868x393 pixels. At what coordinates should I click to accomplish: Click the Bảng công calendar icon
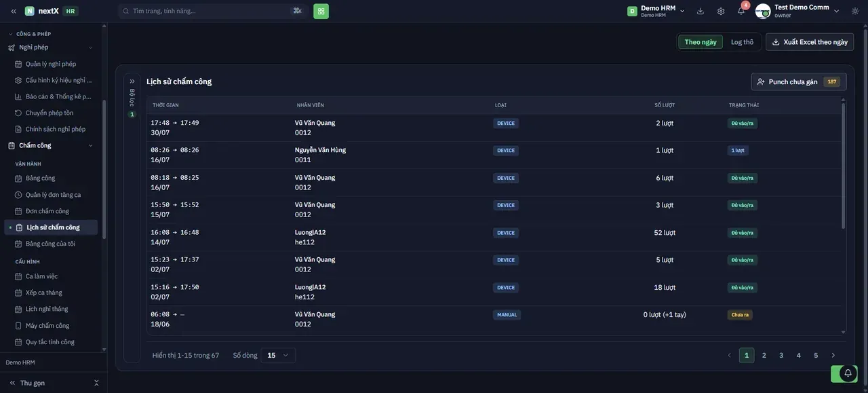(18, 178)
